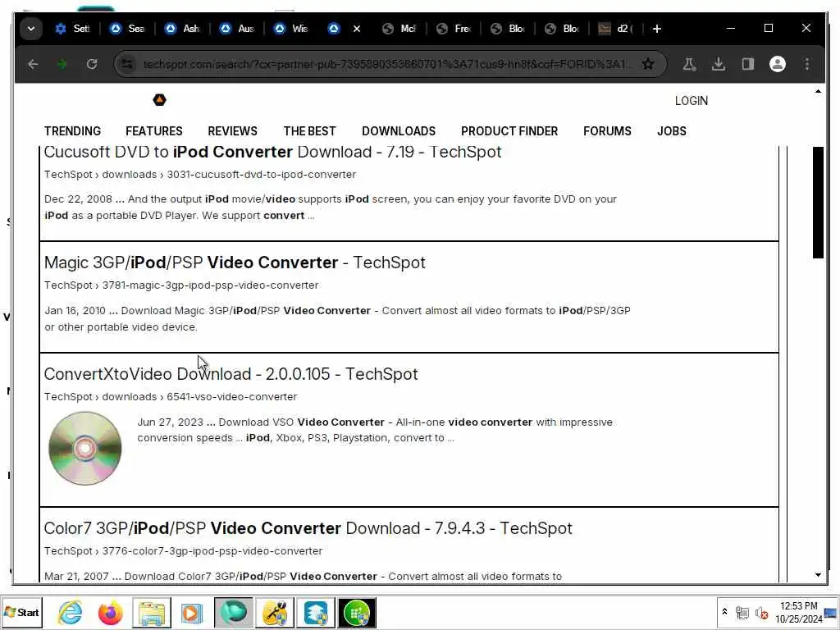Click the page scrollbar thumb
Image resolution: width=840 pixels, height=630 pixels.
818,203
